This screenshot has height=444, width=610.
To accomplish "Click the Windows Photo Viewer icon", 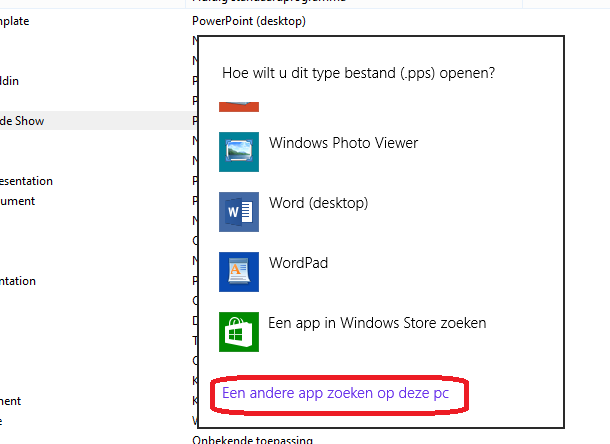I will pos(239,152).
